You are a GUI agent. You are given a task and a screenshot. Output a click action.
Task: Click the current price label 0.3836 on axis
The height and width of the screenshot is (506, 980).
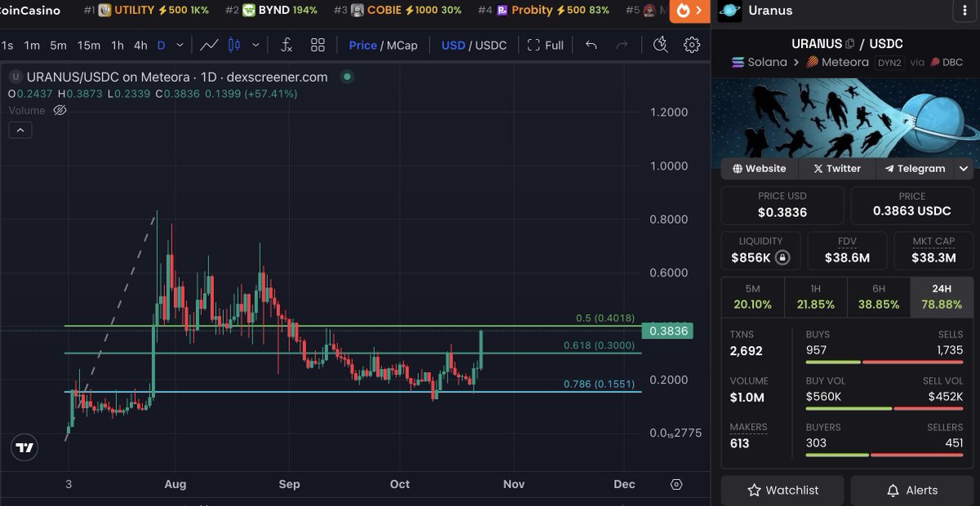click(x=666, y=331)
